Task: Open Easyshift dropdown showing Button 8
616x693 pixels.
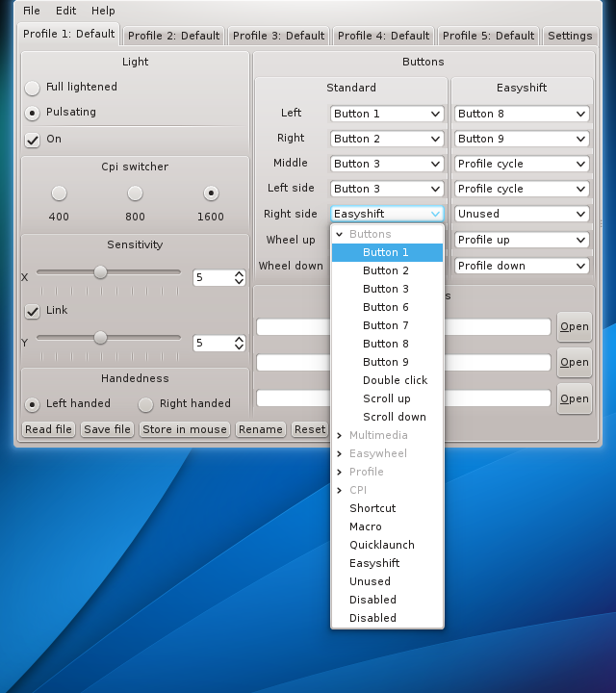Action: click(x=522, y=114)
